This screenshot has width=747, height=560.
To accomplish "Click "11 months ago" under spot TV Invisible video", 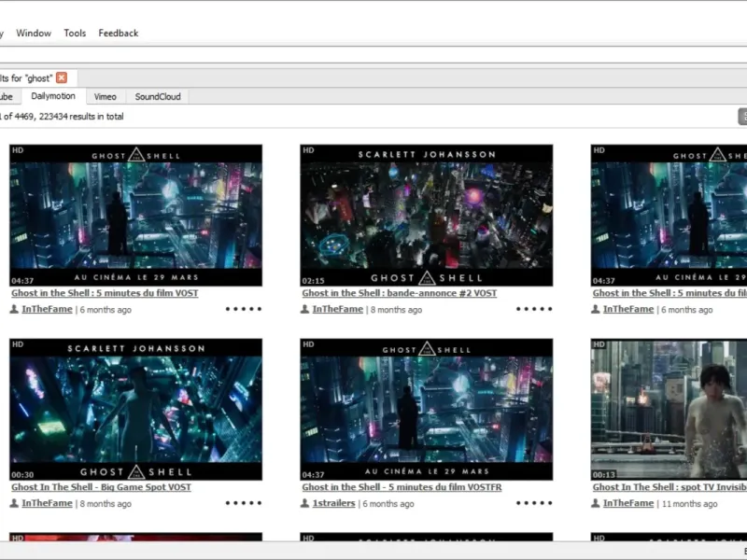I will point(689,503).
